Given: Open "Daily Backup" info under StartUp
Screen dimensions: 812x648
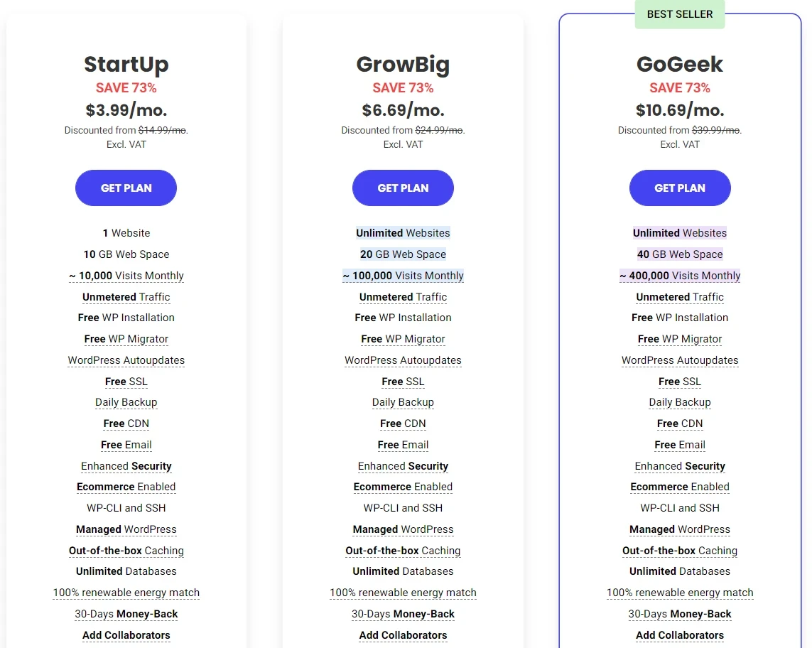Looking at the screenshot, I should (126, 402).
